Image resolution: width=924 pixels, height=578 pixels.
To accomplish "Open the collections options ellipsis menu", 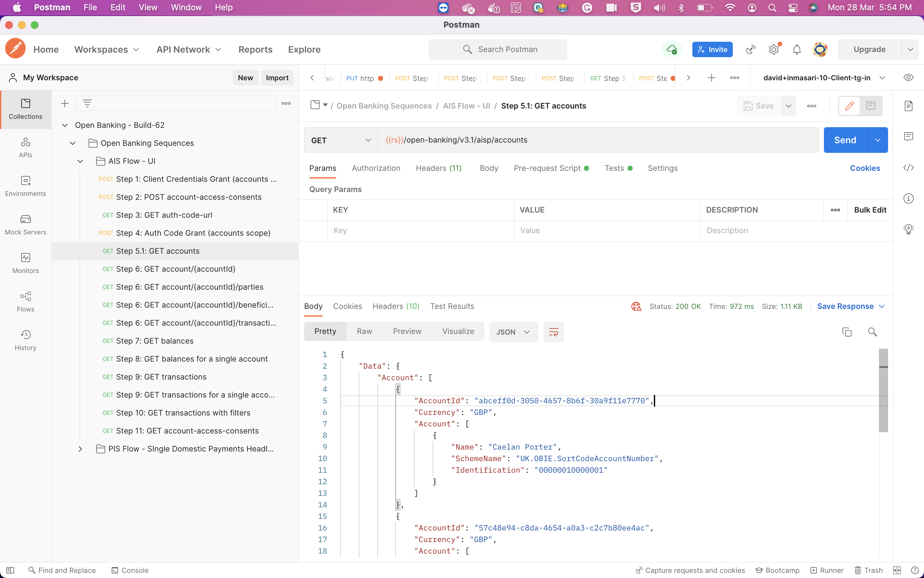I will [x=286, y=103].
